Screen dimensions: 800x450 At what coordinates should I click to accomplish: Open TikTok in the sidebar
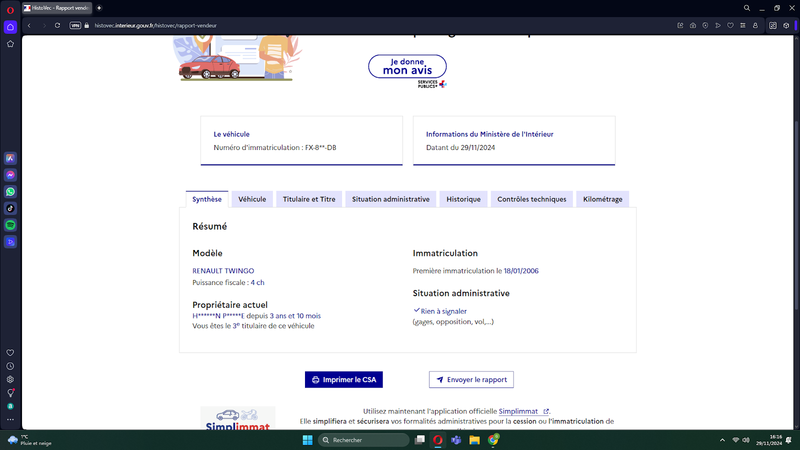pyautogui.click(x=10, y=208)
